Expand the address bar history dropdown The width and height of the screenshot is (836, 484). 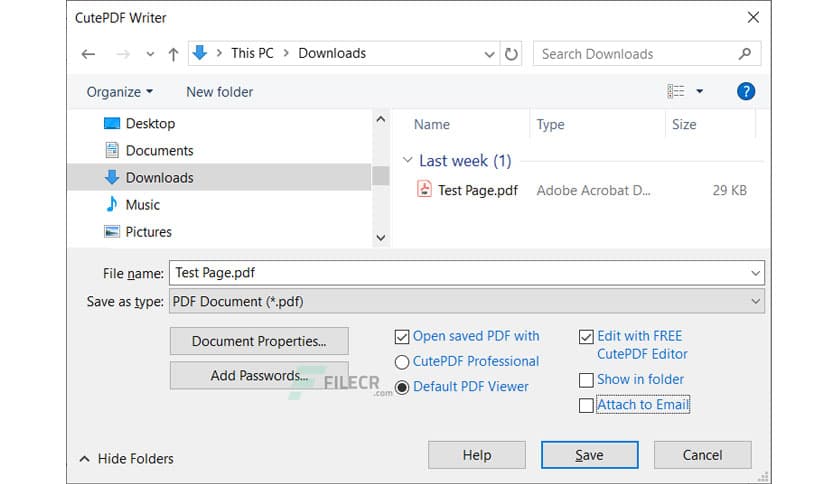(x=489, y=54)
